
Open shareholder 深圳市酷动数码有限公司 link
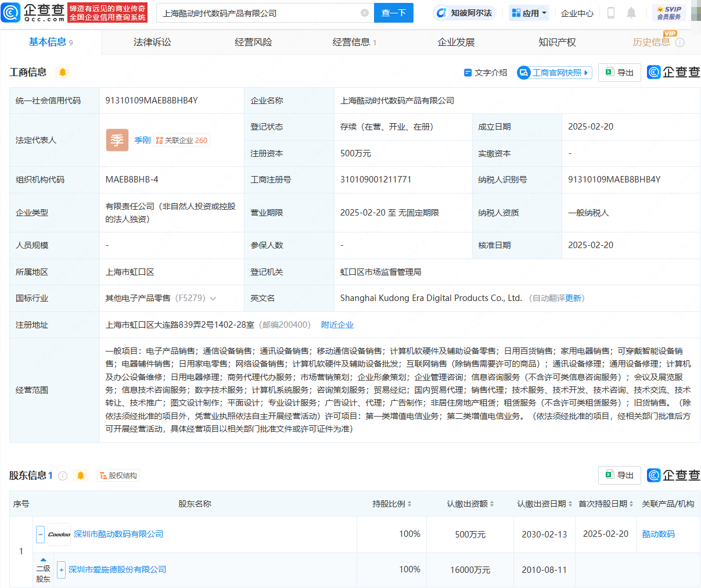click(118, 534)
